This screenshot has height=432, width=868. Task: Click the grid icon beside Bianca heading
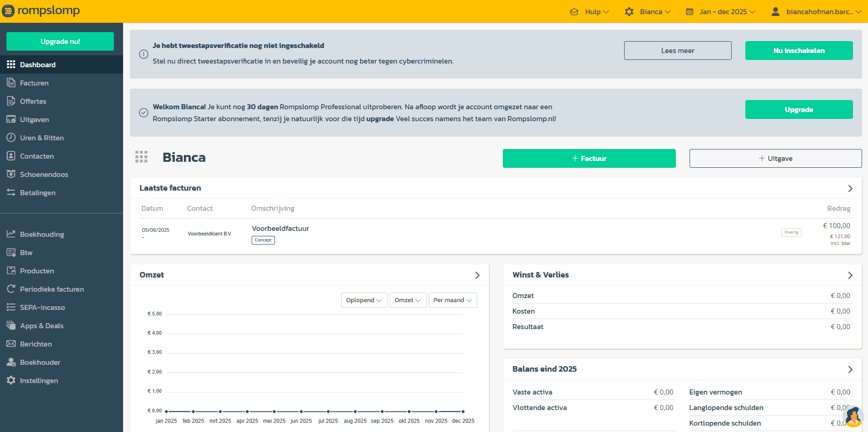click(141, 157)
